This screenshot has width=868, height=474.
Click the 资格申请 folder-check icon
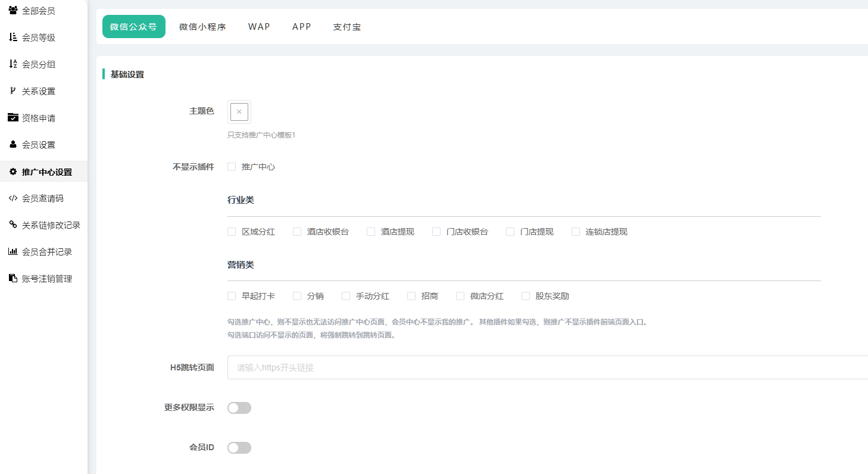[x=13, y=118]
